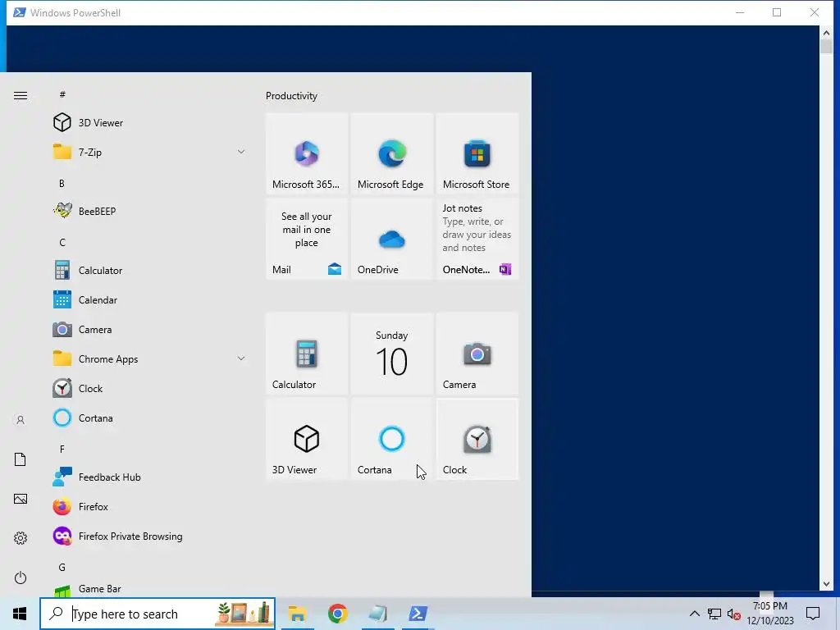The width and height of the screenshot is (840, 630).
Task: Open File Explorer on the taskbar
Action: click(x=297, y=614)
